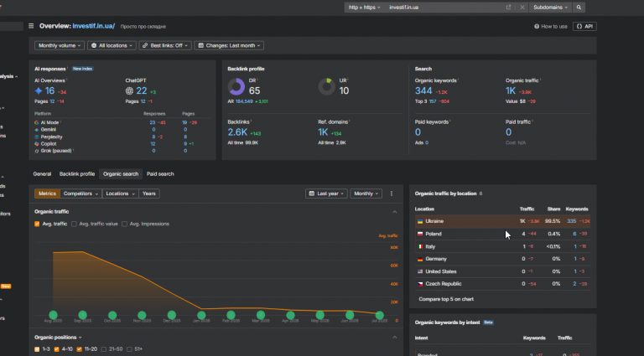Open investif.in.ua in new tab icon
The height and width of the screenshot is (356, 644).
[x=508, y=8]
